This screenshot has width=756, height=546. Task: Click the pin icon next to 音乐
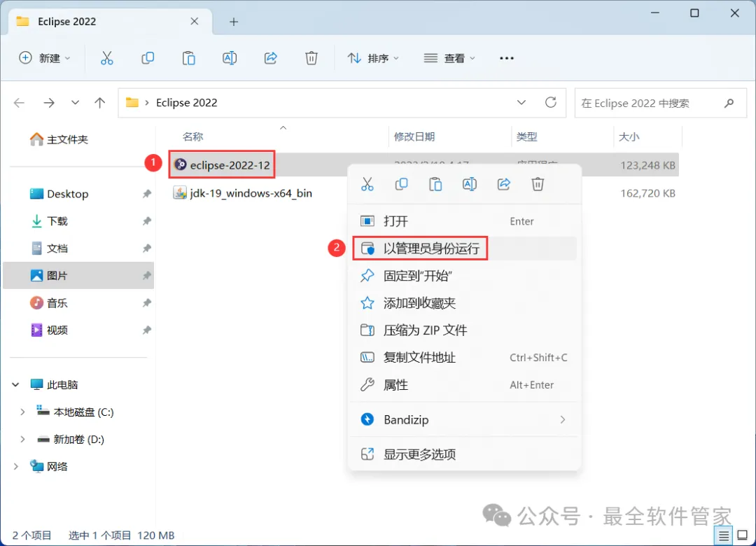point(146,303)
